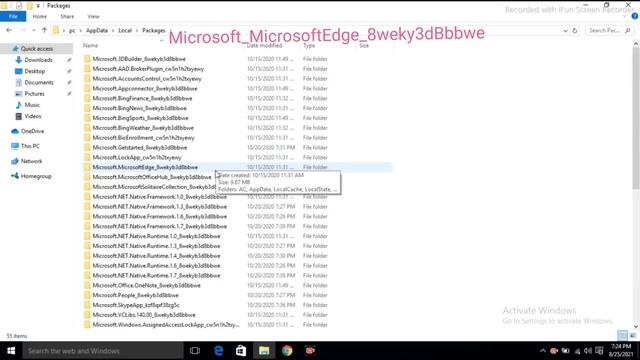640x360 pixels.
Task: Open the Home ribbon tab
Action: point(40,16)
